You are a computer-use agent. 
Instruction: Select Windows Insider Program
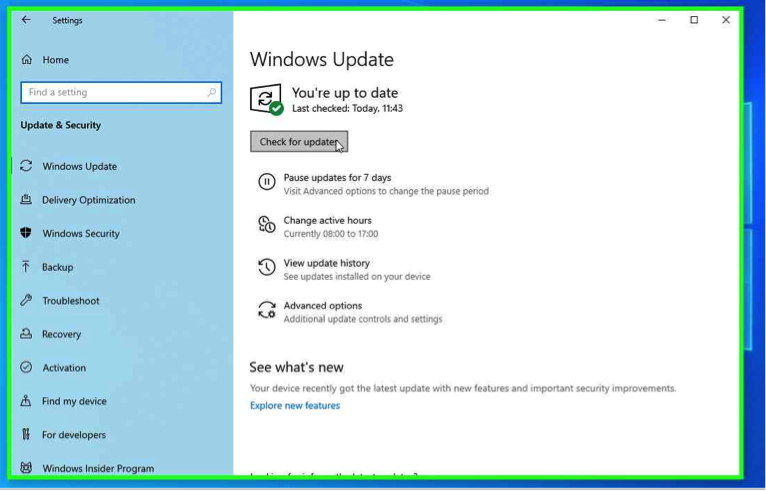click(98, 468)
